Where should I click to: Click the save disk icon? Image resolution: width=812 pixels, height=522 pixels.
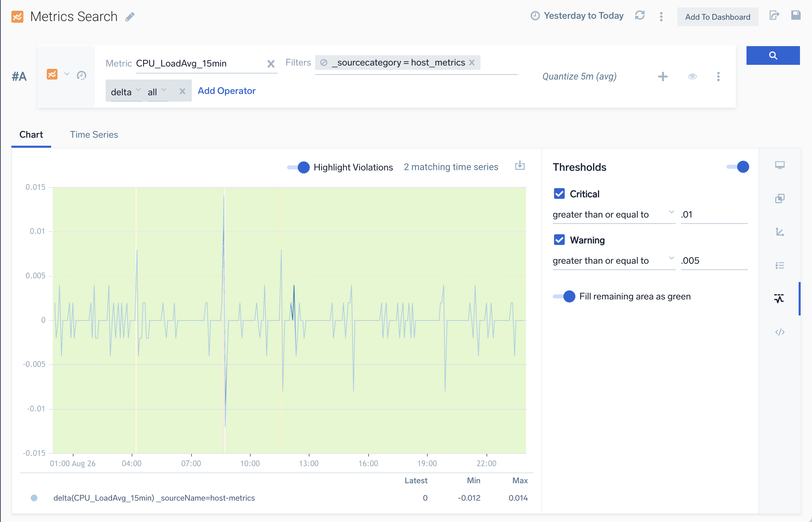[x=795, y=15]
